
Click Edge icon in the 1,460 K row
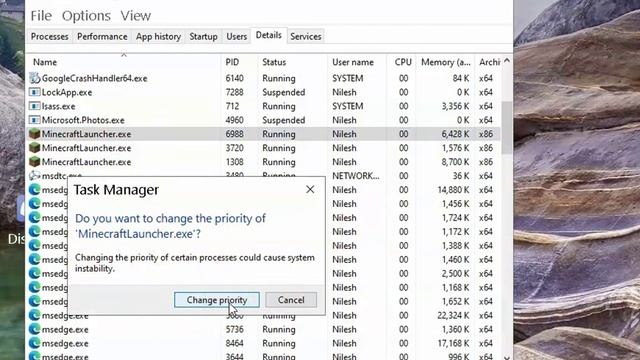[35, 259]
